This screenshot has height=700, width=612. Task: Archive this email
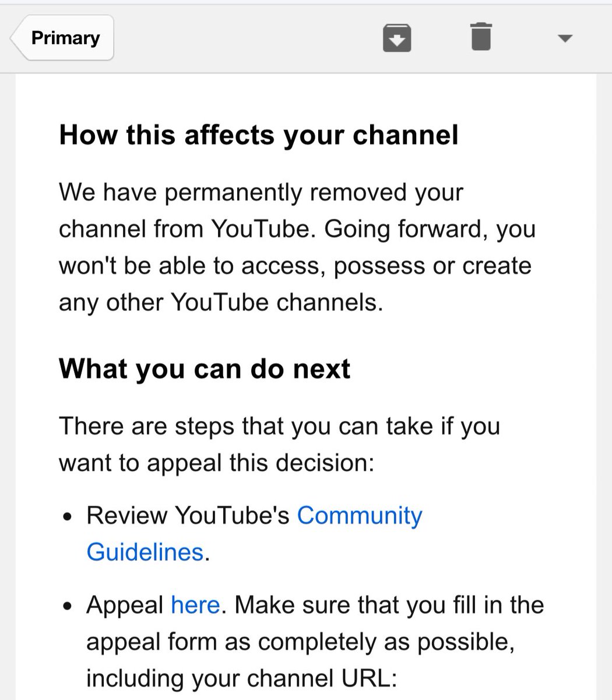click(397, 38)
